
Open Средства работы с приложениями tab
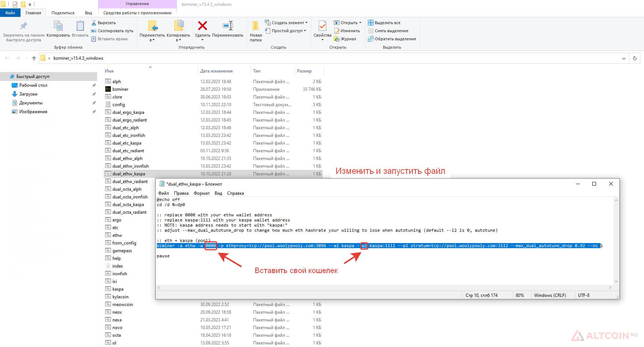pyautogui.click(x=137, y=13)
